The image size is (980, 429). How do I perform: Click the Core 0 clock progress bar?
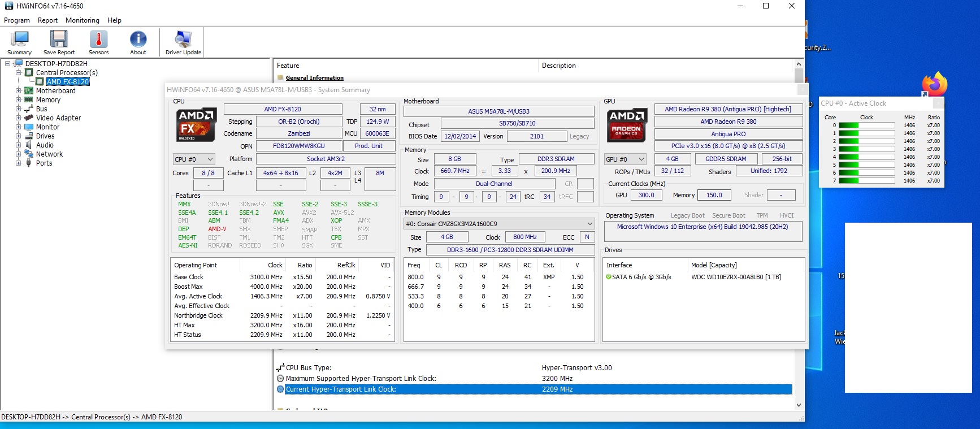pos(867,125)
